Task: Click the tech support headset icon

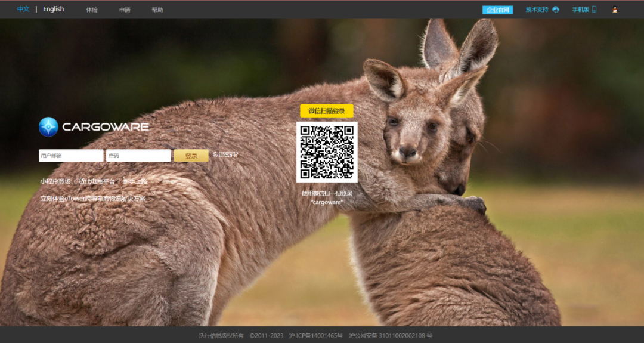Action: [556, 10]
